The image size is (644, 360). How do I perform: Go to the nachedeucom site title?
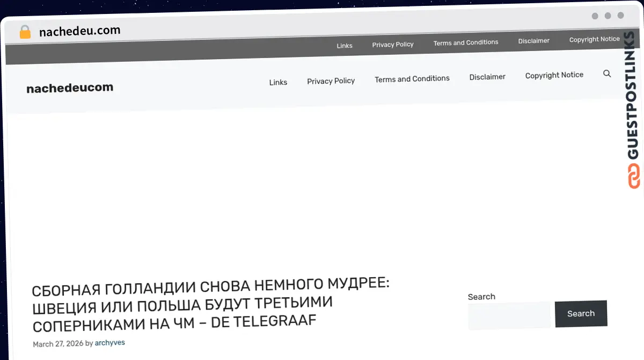coord(70,88)
